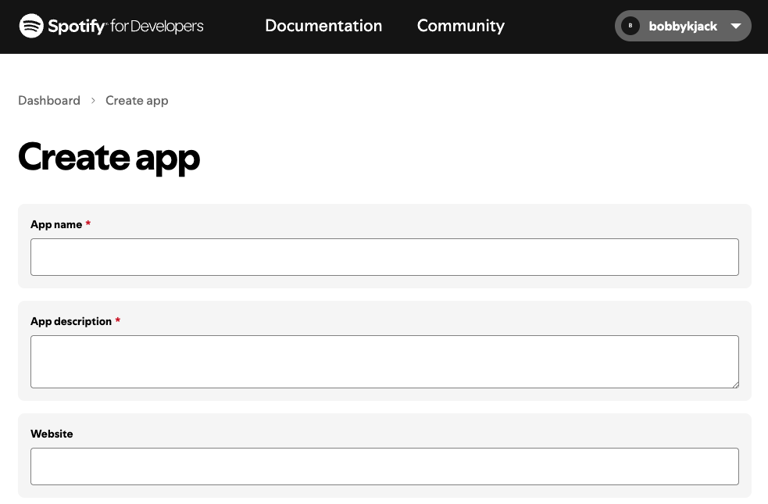Click the bobbykjack username

point(682,26)
